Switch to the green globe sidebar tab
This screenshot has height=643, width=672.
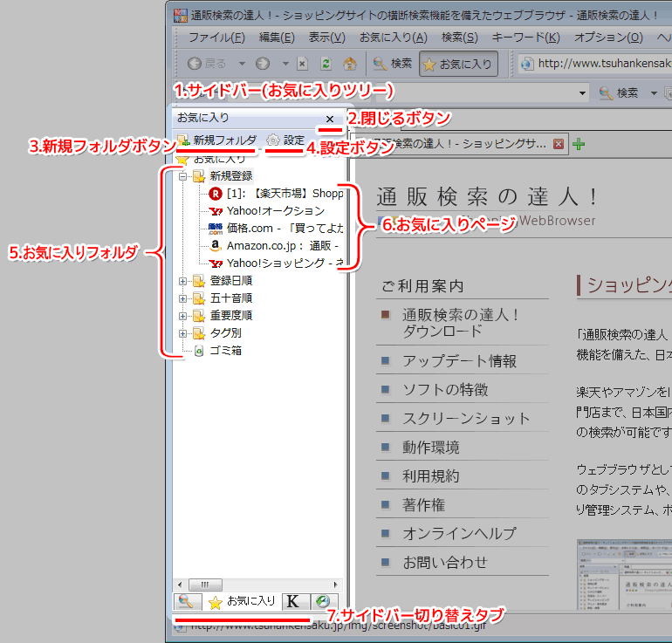tap(324, 601)
